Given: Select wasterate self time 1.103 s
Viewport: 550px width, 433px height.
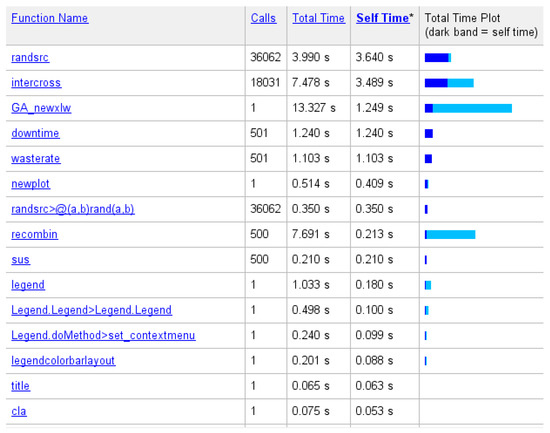Looking at the screenshot, I should coord(374,158).
